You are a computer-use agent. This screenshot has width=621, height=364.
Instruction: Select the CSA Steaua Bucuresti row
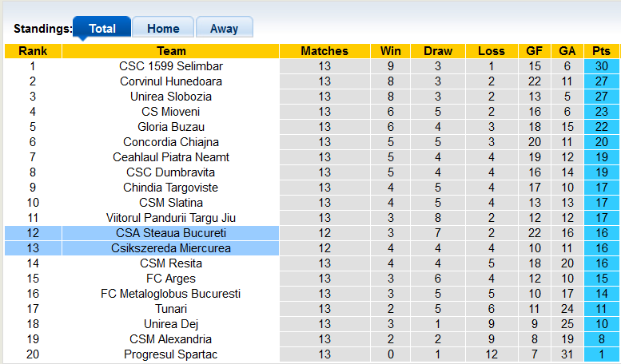(x=171, y=233)
